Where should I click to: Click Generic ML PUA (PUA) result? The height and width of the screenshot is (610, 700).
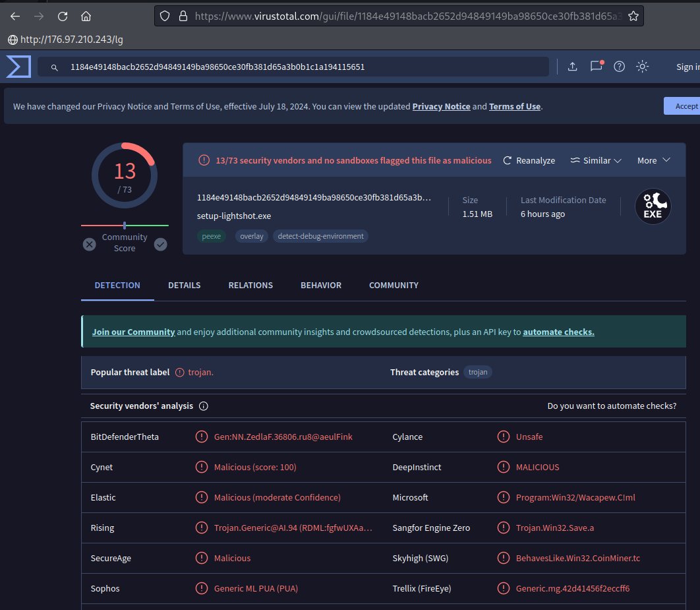[x=256, y=588]
